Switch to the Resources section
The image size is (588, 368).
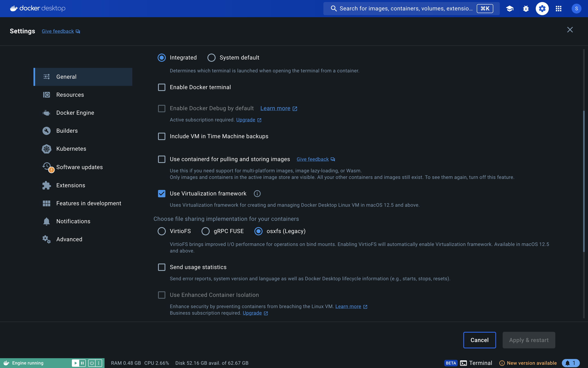click(83, 95)
